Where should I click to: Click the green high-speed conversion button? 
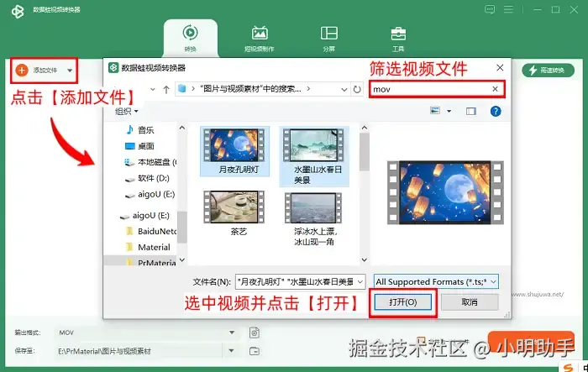tap(548, 71)
